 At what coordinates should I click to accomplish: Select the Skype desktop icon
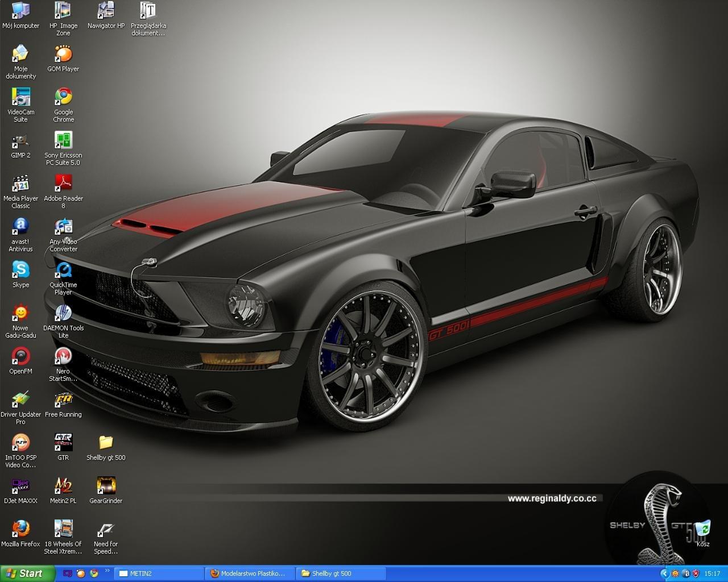(x=21, y=275)
